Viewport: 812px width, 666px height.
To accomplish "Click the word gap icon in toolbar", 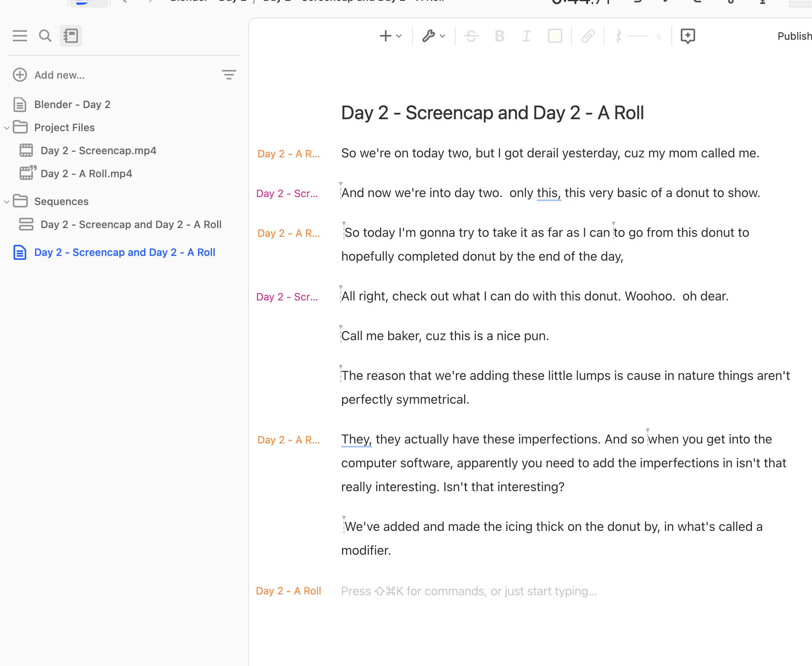I will point(618,36).
